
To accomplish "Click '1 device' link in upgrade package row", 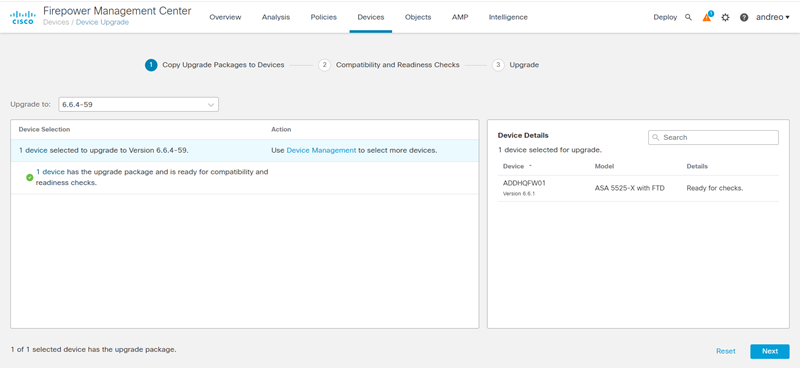I will tap(51, 172).
